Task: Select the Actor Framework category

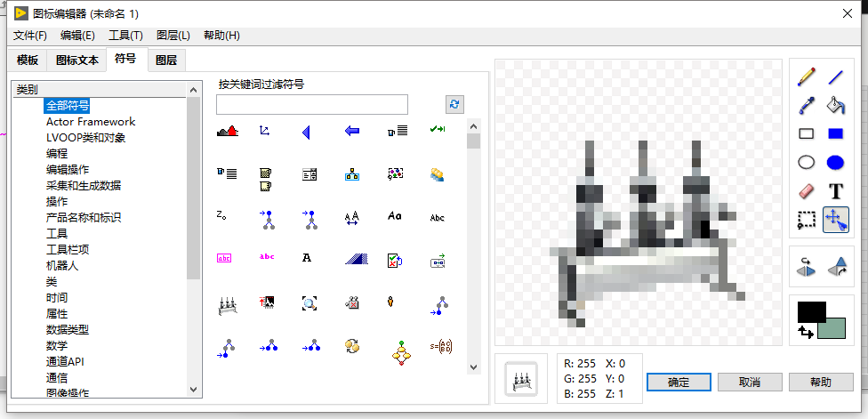Action: [91, 121]
